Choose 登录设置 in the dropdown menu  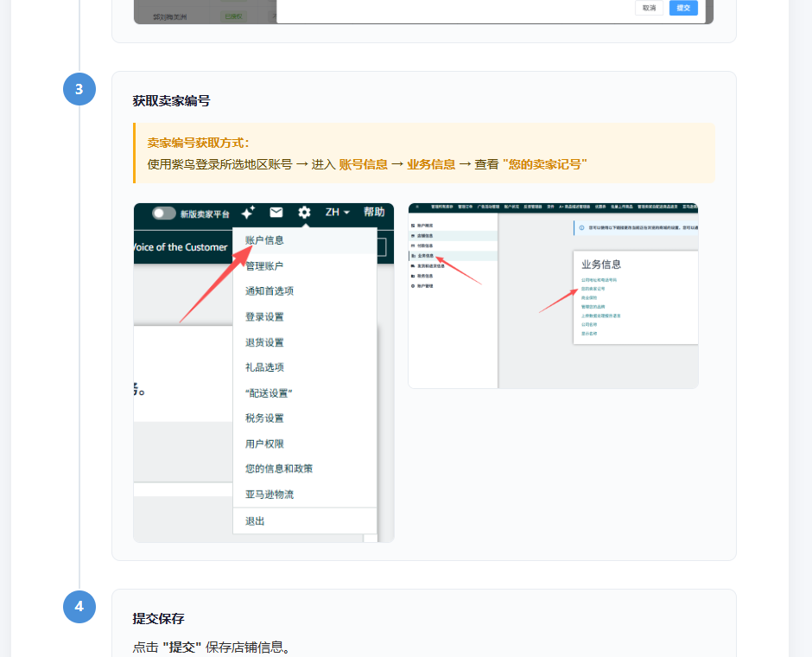pyautogui.click(x=264, y=317)
